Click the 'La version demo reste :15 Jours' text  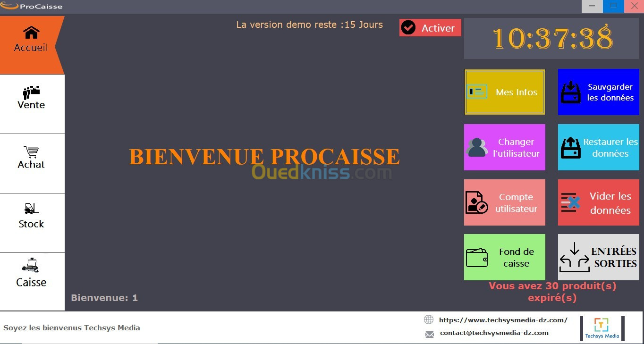coord(310,25)
